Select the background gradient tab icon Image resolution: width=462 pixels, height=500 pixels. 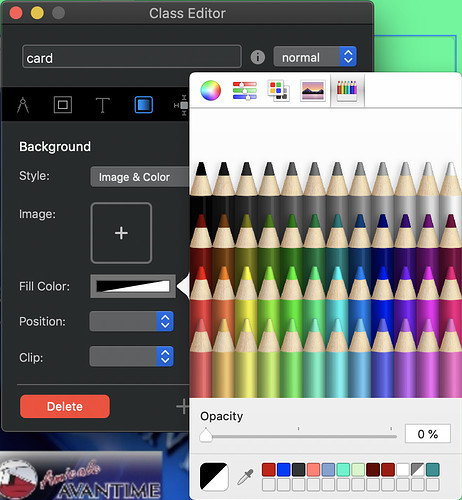pos(144,105)
